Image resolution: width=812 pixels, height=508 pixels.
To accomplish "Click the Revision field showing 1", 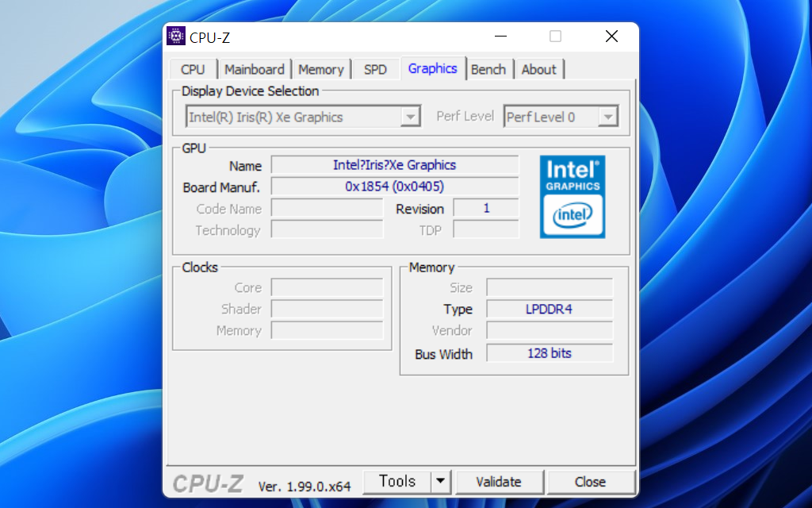I will 486,208.
